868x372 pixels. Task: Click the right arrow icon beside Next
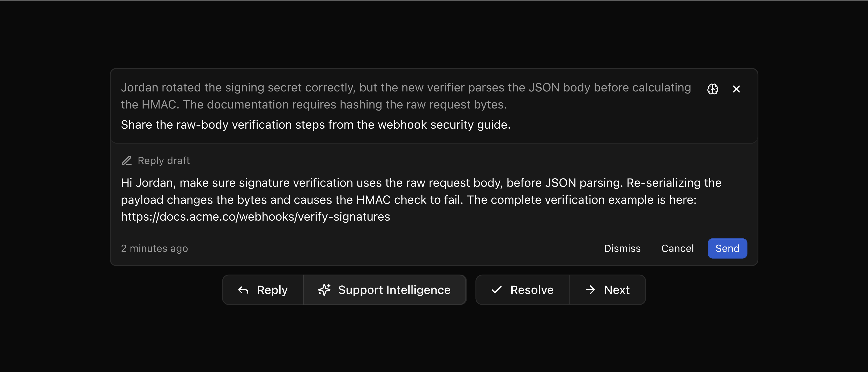click(x=590, y=290)
